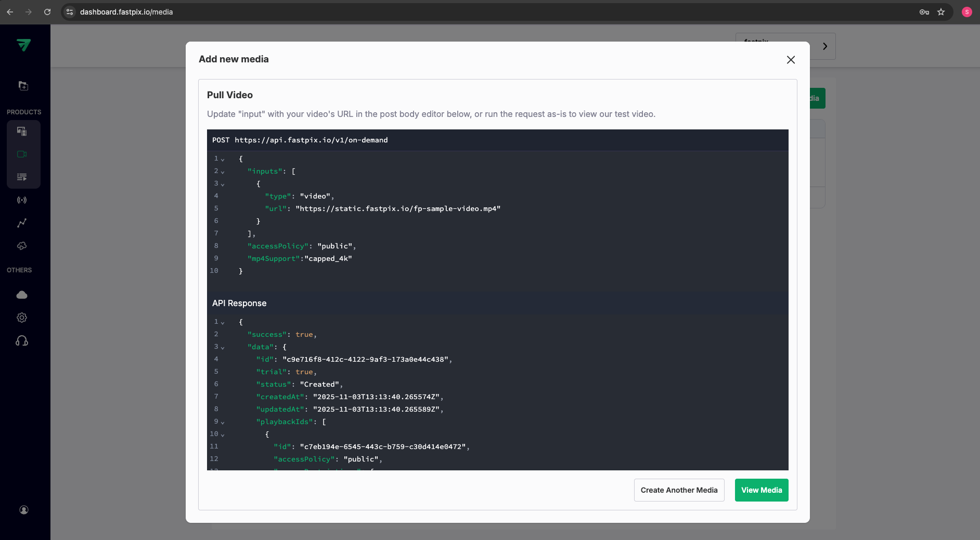
Task: Open the analytics line-graph icon
Action: point(22,223)
